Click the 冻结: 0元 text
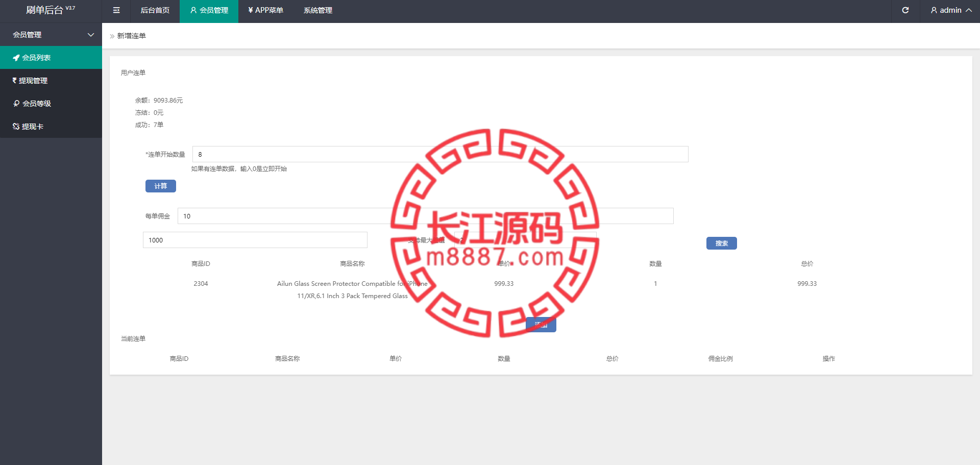 point(149,113)
